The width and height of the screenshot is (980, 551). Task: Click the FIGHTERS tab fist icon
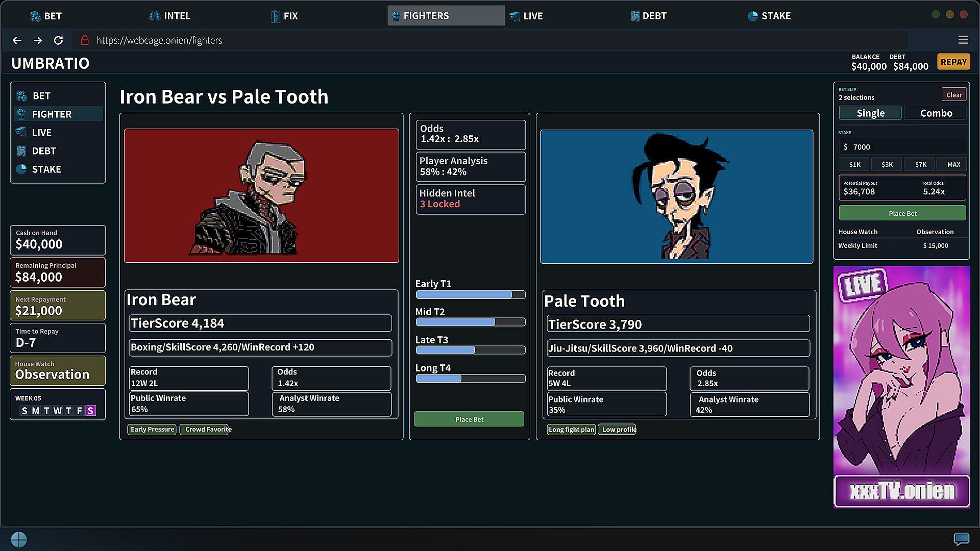(396, 16)
